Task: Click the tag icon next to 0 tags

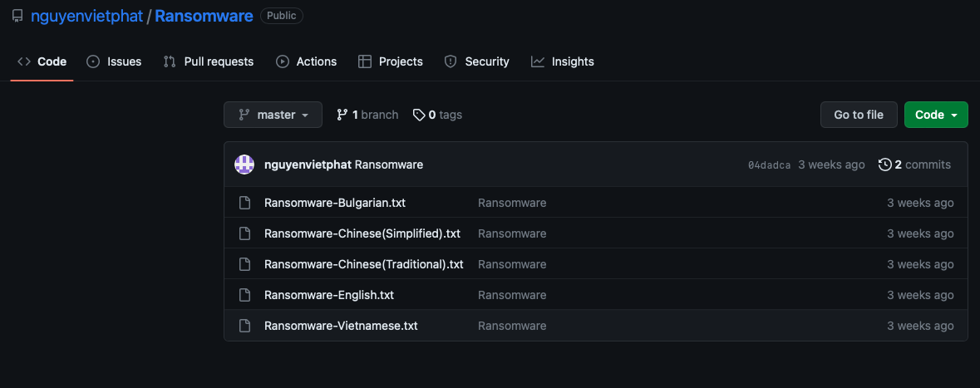Action: coord(419,115)
